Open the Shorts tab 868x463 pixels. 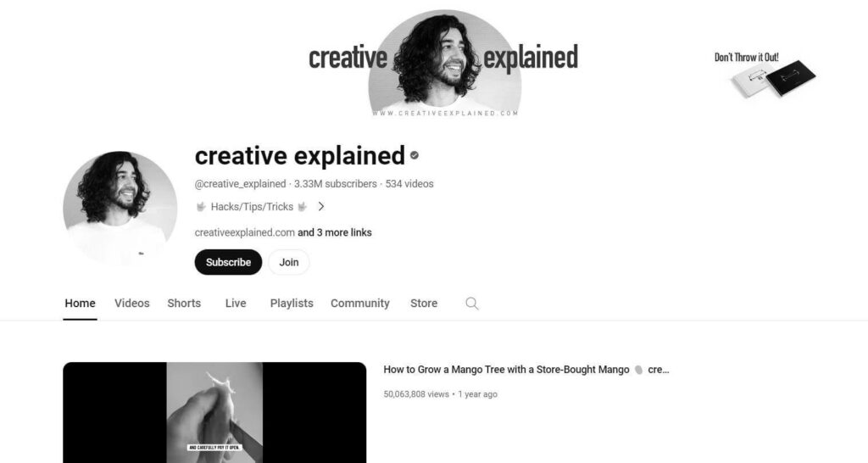(184, 303)
